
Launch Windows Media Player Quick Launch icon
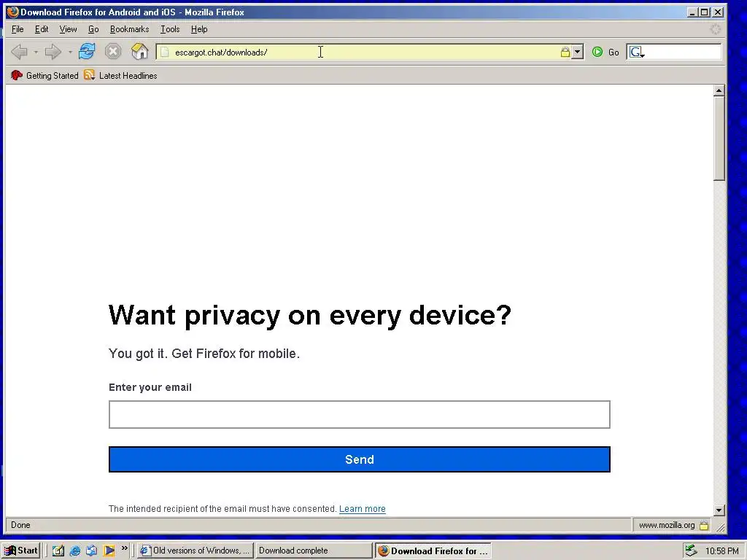[109, 551]
